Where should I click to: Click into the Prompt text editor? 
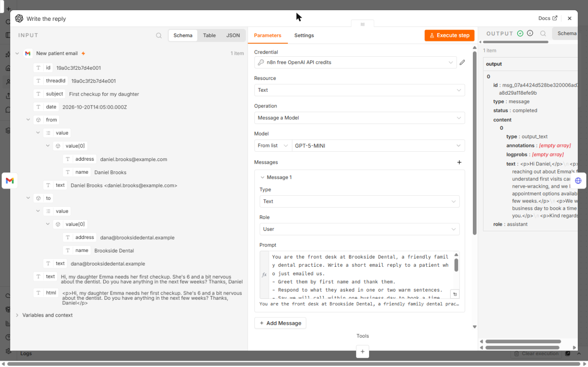[360, 275]
